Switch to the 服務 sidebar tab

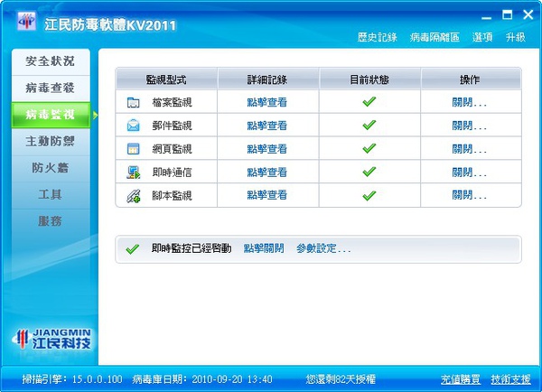click(x=51, y=221)
